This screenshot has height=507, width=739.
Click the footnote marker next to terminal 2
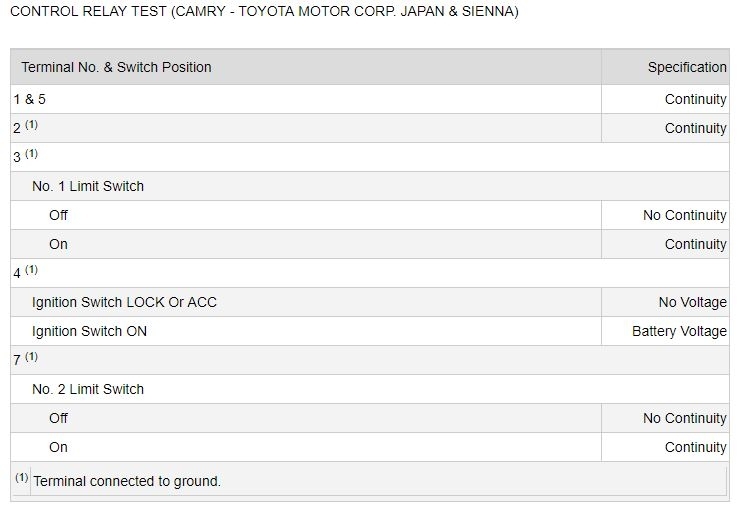point(32,125)
